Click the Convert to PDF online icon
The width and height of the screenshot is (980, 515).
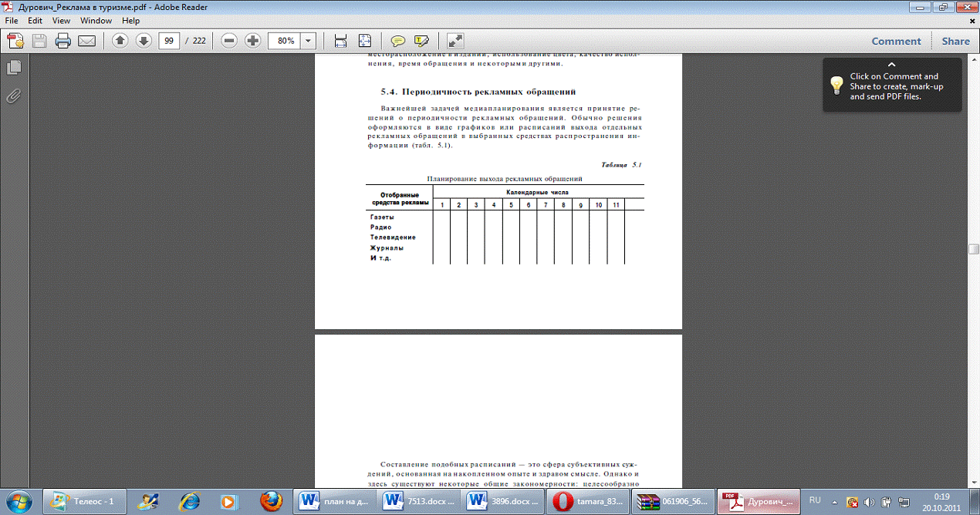click(15, 41)
